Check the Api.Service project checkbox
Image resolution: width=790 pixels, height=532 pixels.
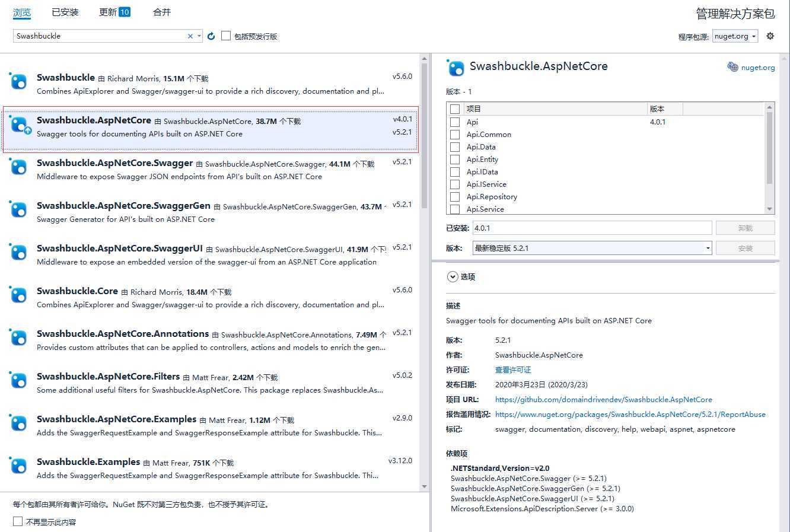click(455, 209)
